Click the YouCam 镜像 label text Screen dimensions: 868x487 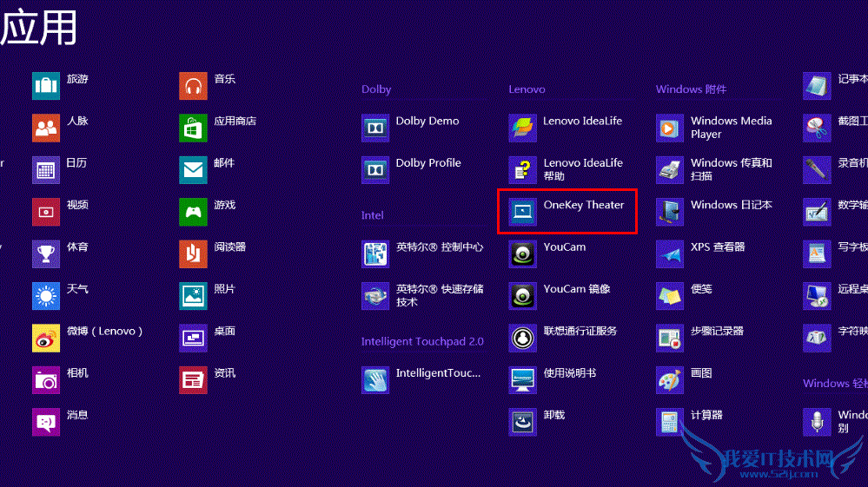577,289
